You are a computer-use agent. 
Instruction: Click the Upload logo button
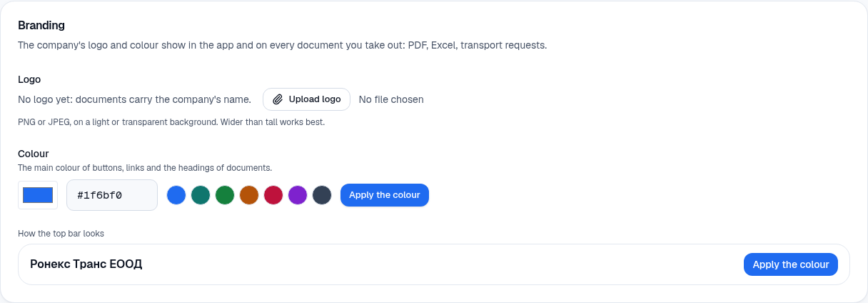coord(306,99)
